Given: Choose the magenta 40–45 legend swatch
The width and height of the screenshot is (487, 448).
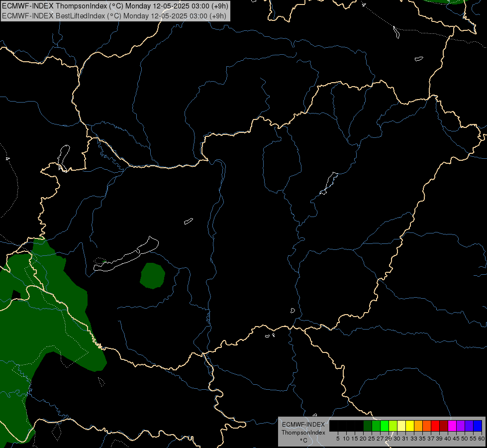Looking at the screenshot, I should (x=452, y=426).
